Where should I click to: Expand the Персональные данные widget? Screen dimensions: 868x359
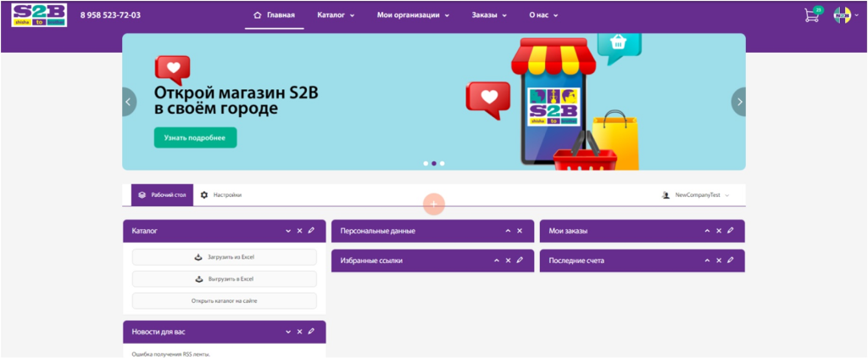click(508, 231)
